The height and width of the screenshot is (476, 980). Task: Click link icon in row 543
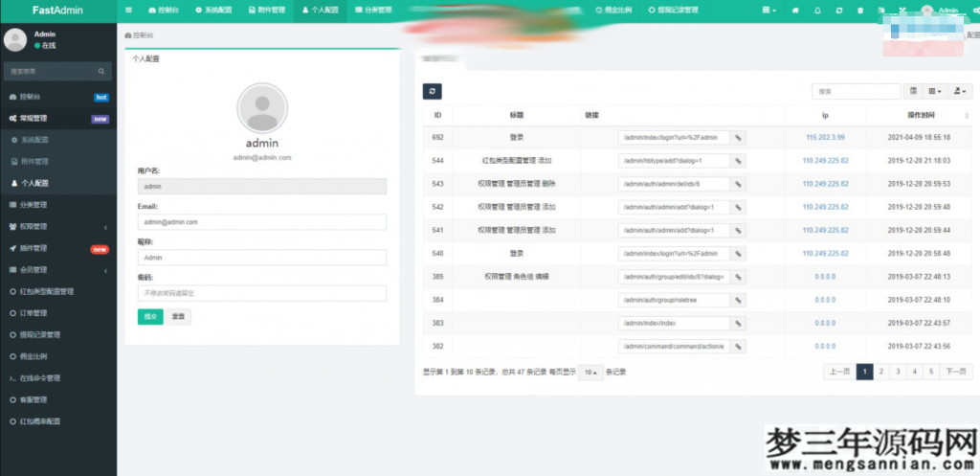(x=738, y=184)
